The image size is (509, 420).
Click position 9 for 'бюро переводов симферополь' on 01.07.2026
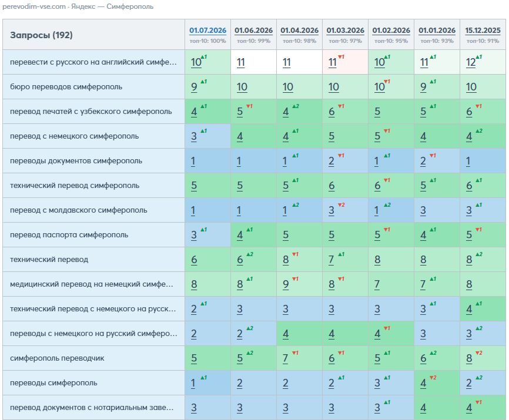(x=194, y=87)
